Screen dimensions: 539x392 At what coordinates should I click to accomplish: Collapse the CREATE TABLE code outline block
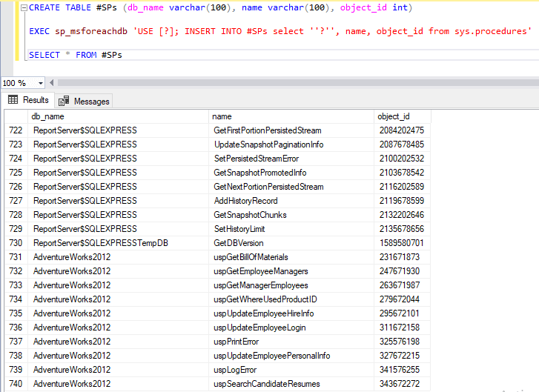(x=24, y=7)
